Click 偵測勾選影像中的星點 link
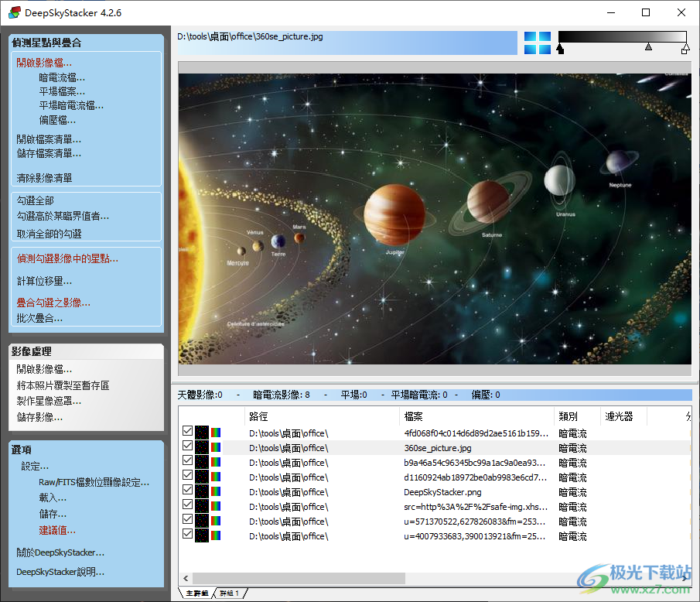This screenshot has height=602, width=700. tap(67, 258)
